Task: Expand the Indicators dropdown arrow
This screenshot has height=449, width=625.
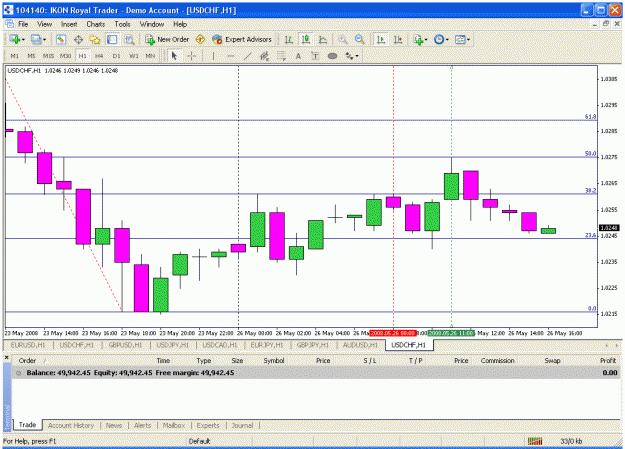Action: 426,39
